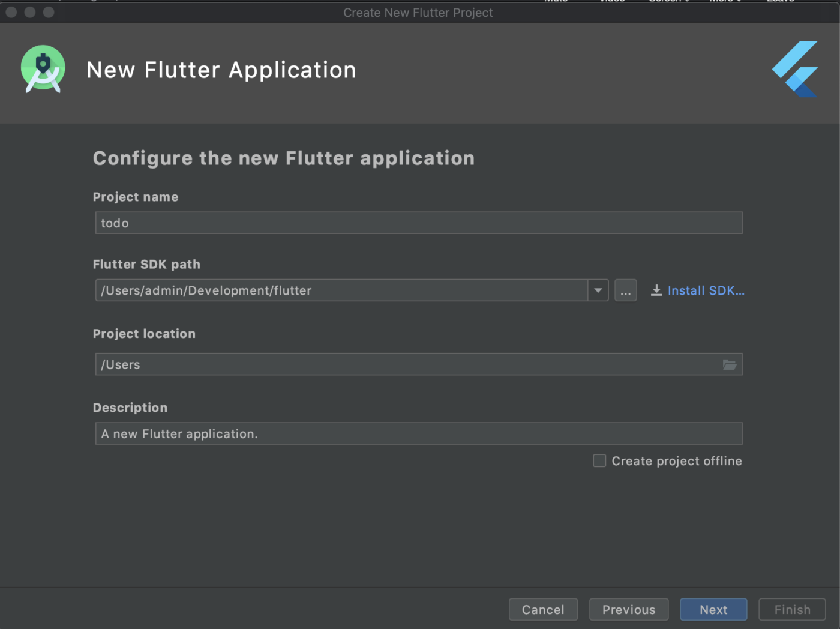Image resolution: width=840 pixels, height=629 pixels.
Task: Expand the Flutter SDK path dropdown arrow
Action: pyautogui.click(x=598, y=290)
